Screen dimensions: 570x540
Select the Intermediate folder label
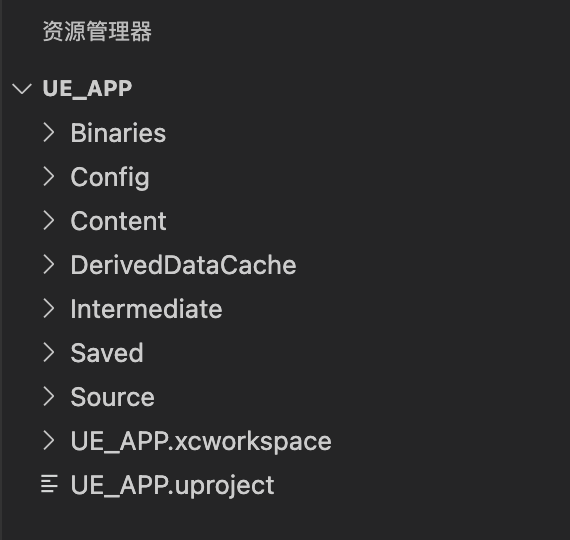coord(146,309)
